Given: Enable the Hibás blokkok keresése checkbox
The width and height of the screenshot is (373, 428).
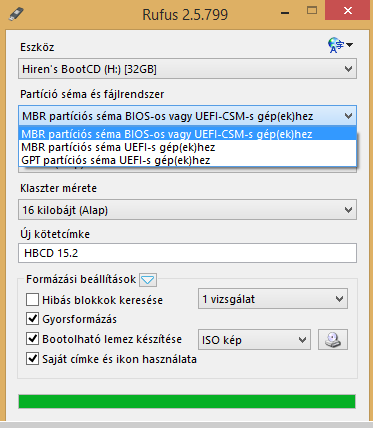Looking at the screenshot, I should (32, 300).
